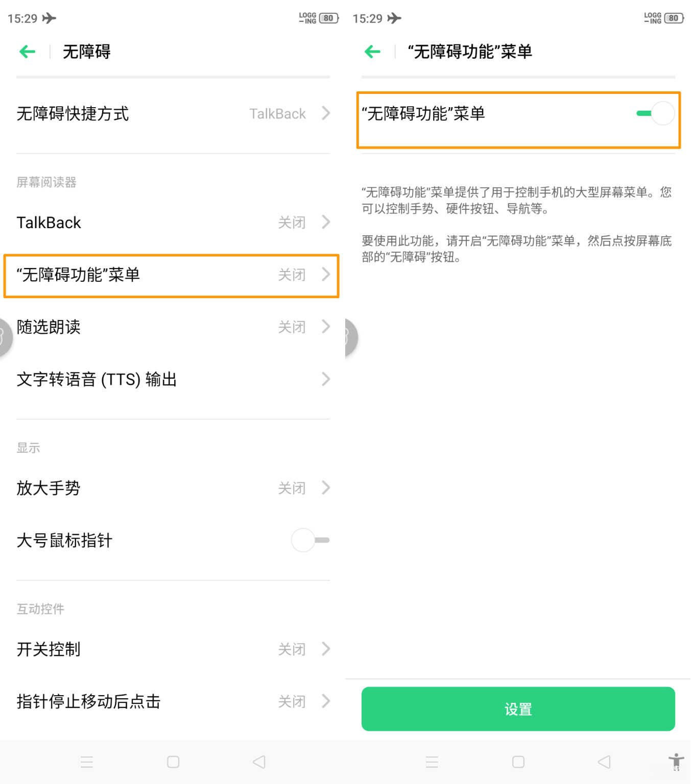Tap the floating assistive ball on the left screen's edge
Image resolution: width=692 pixels, height=784 pixels.
4,337
